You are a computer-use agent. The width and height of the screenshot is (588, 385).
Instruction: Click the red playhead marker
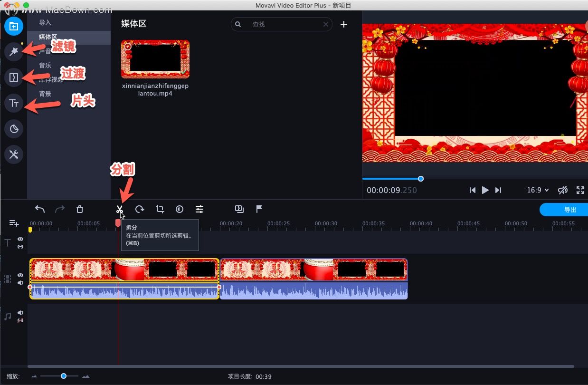pyautogui.click(x=118, y=222)
